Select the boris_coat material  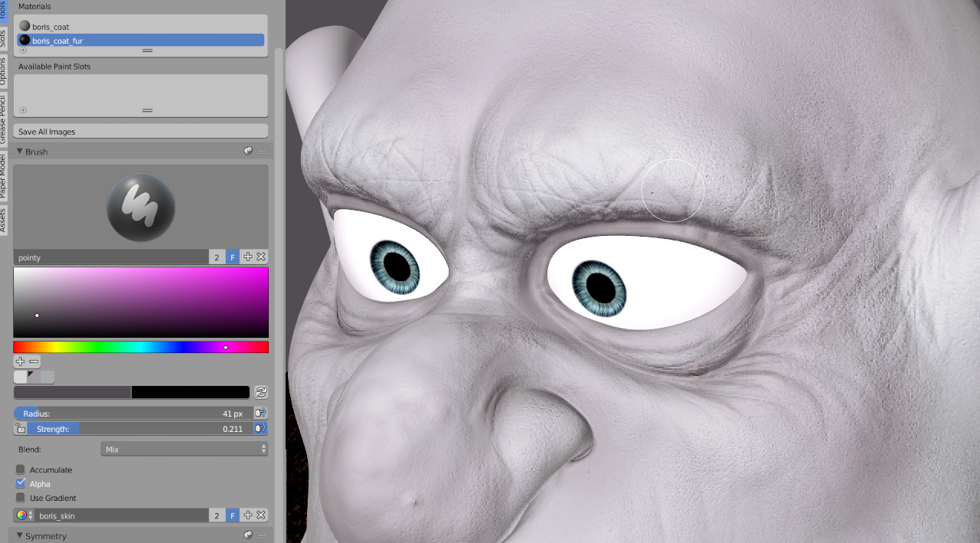coord(141,27)
